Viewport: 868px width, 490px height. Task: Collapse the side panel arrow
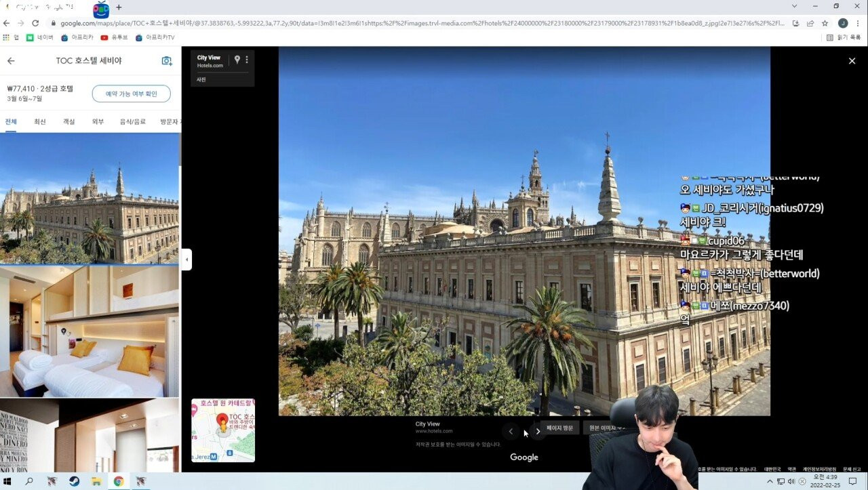click(x=186, y=260)
